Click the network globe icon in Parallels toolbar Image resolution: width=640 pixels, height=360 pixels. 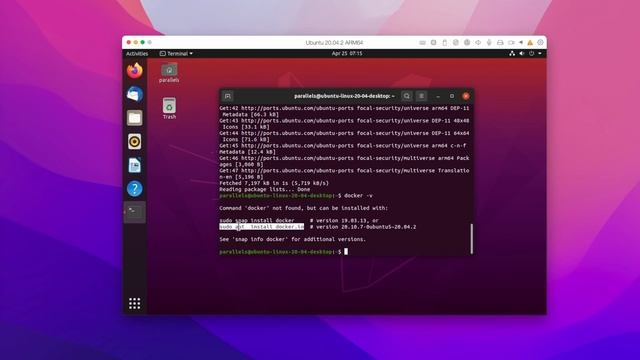click(x=467, y=42)
